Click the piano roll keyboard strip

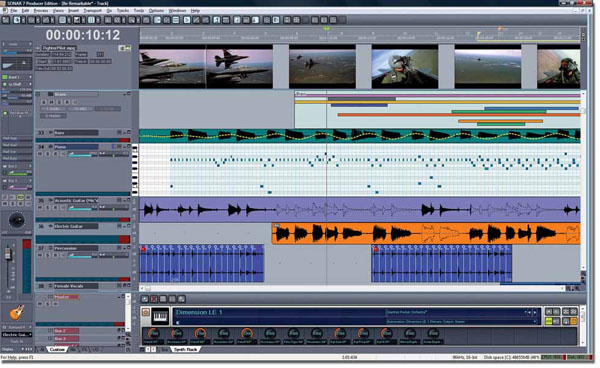[x=135, y=170]
